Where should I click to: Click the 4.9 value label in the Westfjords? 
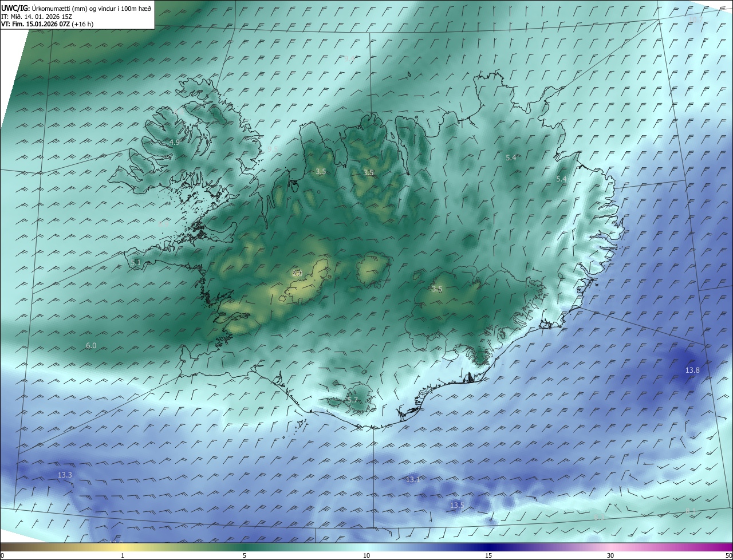175,142
